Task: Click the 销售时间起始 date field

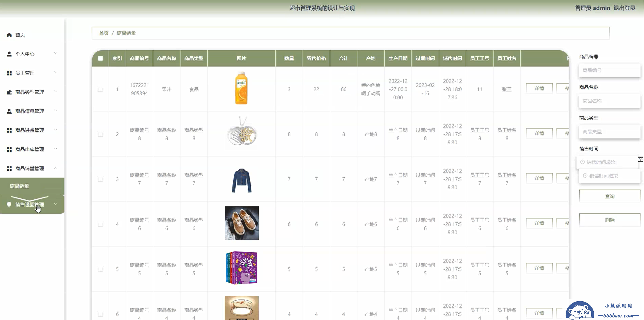Action: click(608, 162)
